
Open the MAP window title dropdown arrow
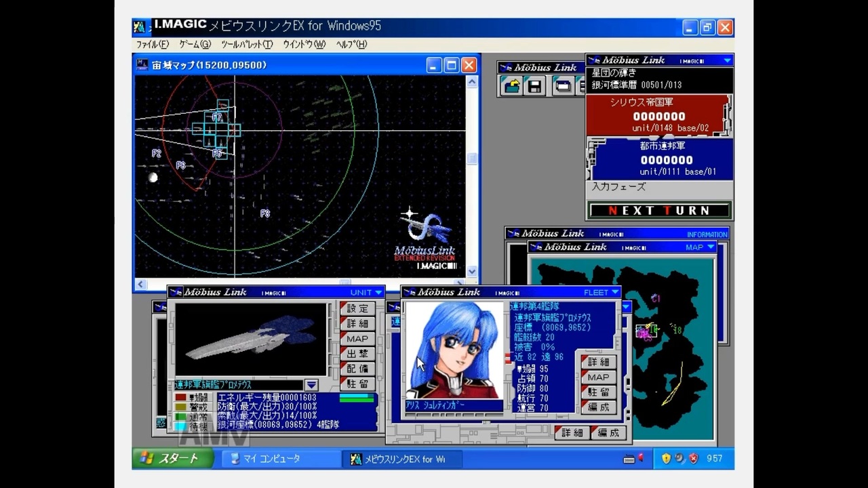pyautogui.click(x=711, y=247)
